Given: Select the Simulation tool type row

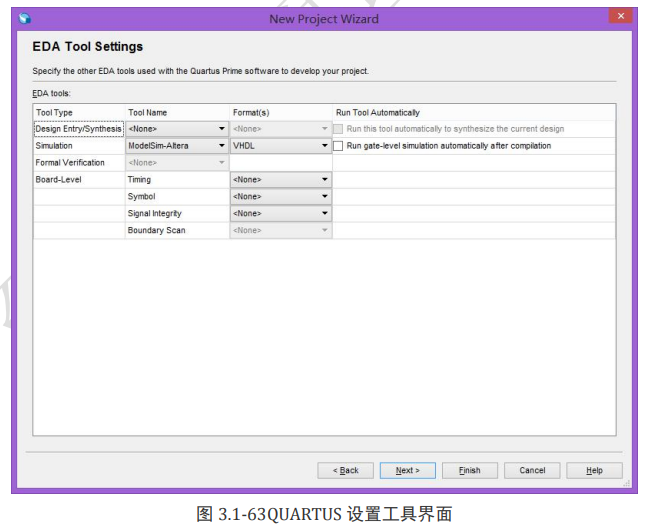Looking at the screenshot, I should tap(79, 146).
